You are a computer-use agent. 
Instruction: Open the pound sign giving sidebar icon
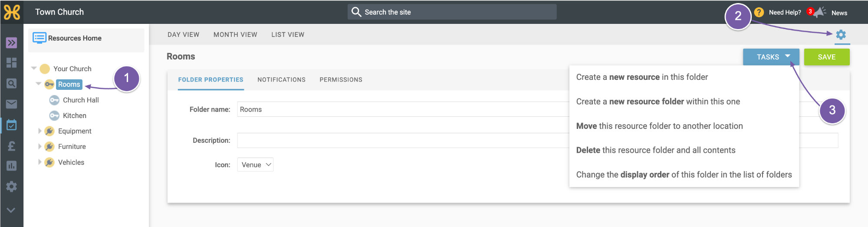coord(12,146)
